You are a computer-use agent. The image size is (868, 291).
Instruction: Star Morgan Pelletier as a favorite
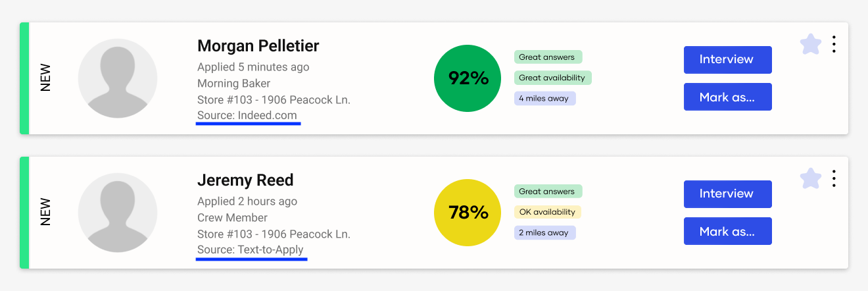point(811,45)
